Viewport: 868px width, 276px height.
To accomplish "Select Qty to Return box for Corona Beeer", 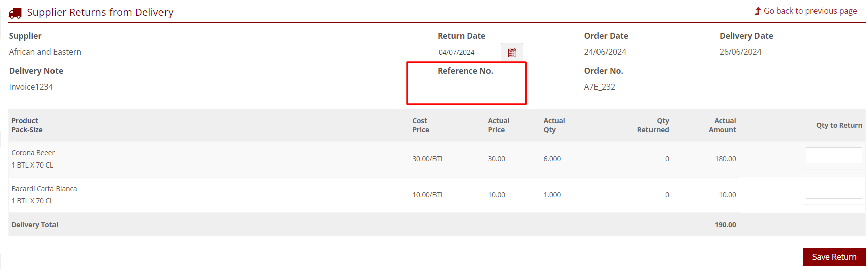I will click(834, 155).
